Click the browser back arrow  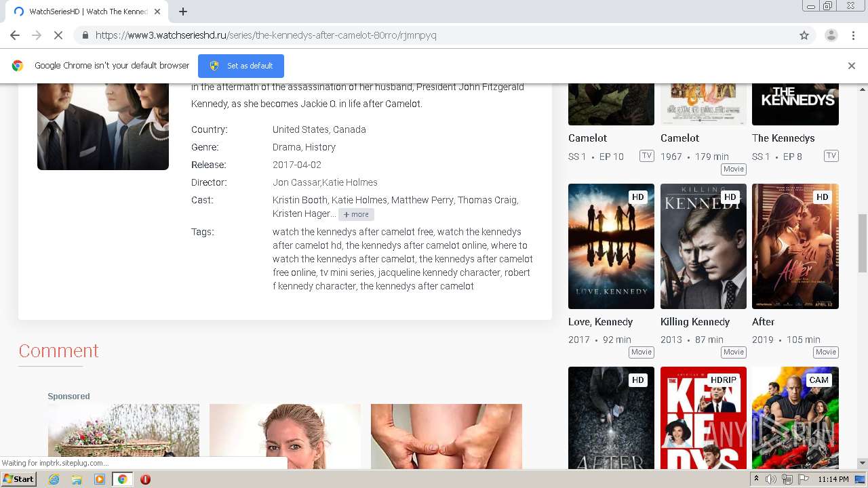(15, 35)
